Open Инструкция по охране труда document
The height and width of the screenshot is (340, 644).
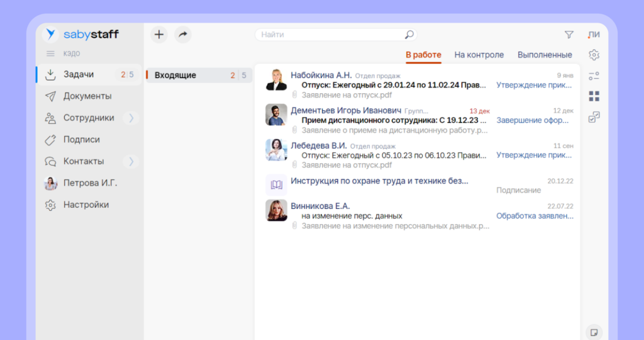(379, 181)
